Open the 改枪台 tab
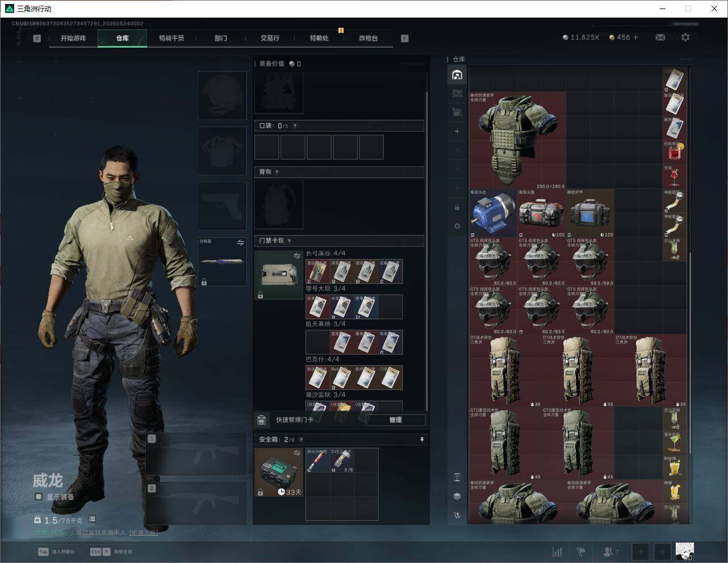 click(368, 38)
